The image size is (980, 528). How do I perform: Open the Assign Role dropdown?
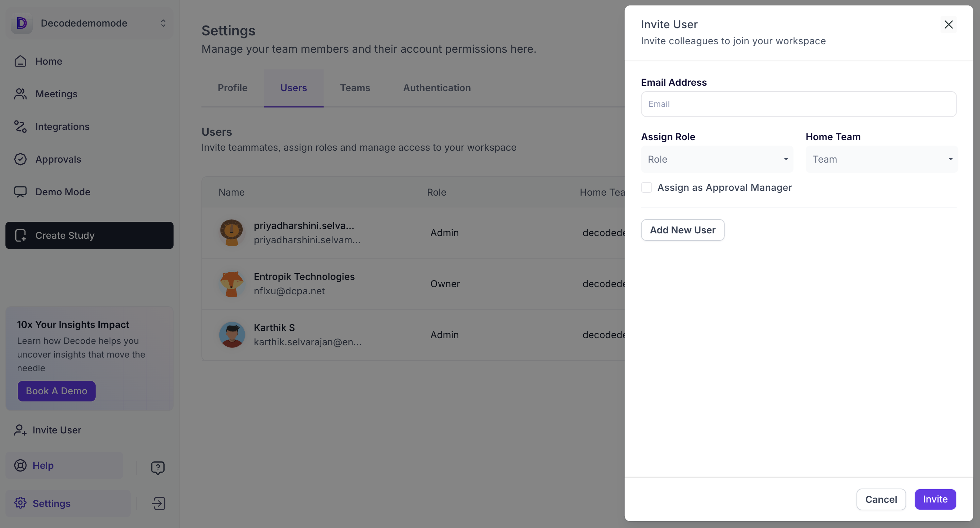(x=717, y=160)
